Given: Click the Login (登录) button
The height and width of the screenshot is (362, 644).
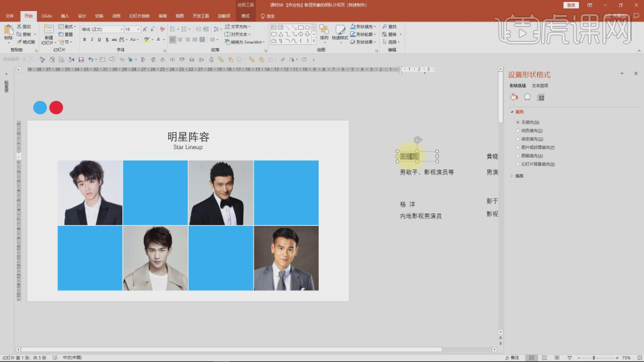Looking at the screenshot, I should click(x=571, y=5).
